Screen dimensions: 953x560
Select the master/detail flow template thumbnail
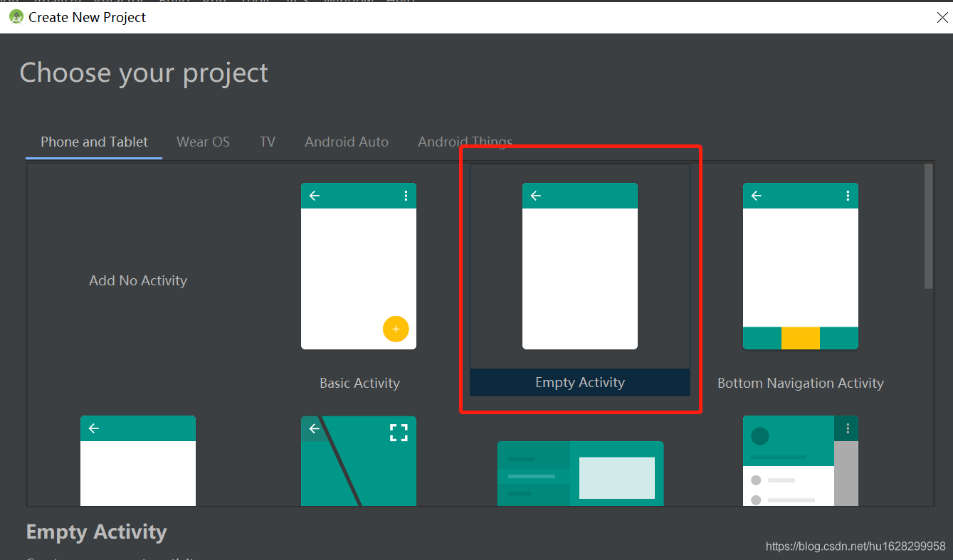580,473
